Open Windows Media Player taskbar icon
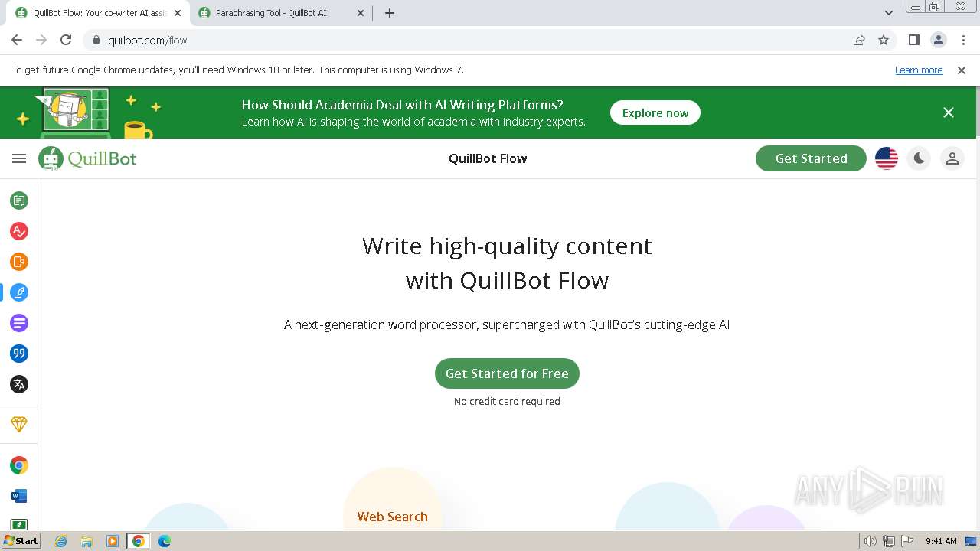The width and height of the screenshot is (980, 551). point(113,541)
